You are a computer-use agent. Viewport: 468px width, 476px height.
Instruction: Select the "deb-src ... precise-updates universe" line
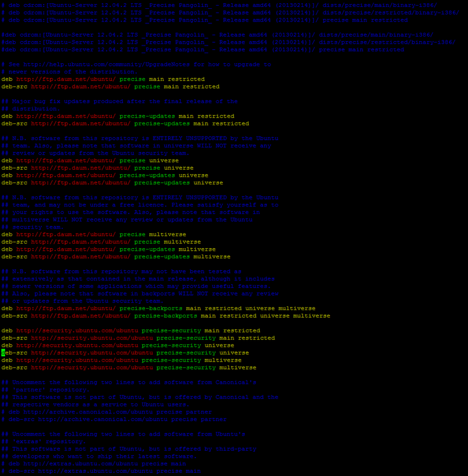pyautogui.click(x=112, y=183)
